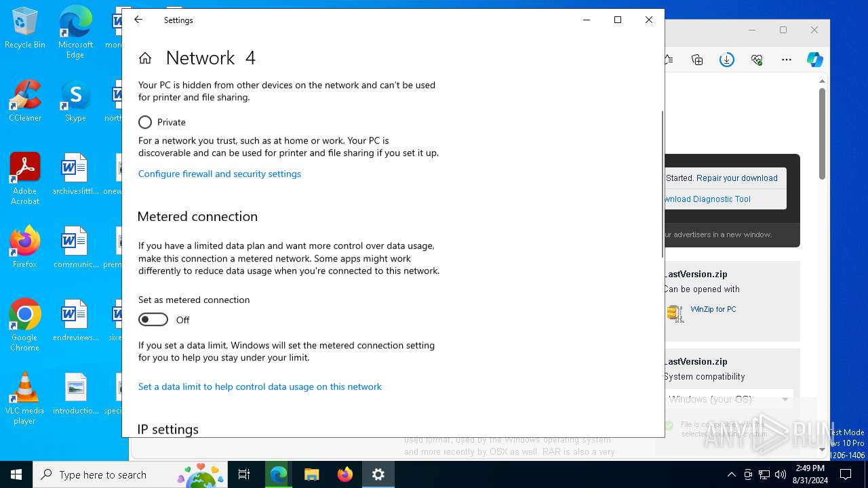Maximize the Settings window
This screenshot has height=488, width=868.
618,20
